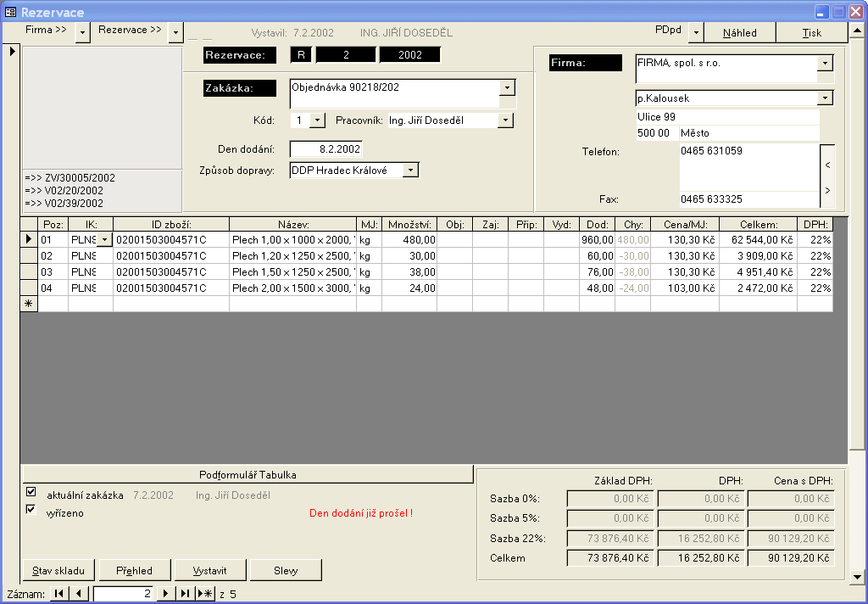Click the Slevy discounts button
The image size is (868, 604).
point(286,570)
